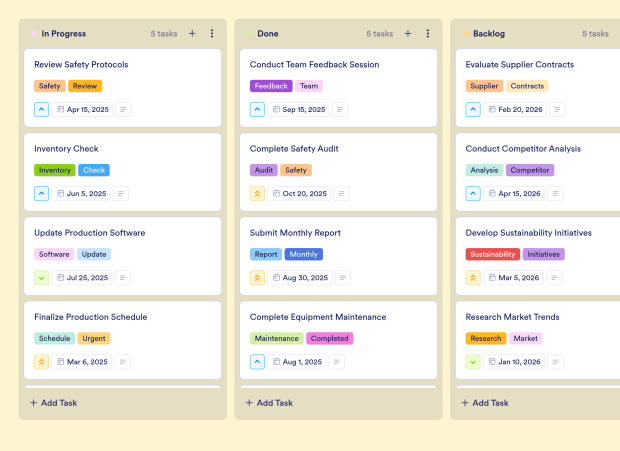620x451 pixels.
Task: Select the In Progress column title
Action: (64, 34)
